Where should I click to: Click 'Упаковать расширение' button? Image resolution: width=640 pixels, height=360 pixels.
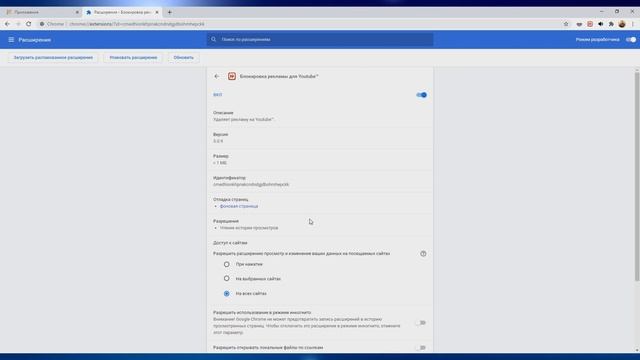coord(133,58)
